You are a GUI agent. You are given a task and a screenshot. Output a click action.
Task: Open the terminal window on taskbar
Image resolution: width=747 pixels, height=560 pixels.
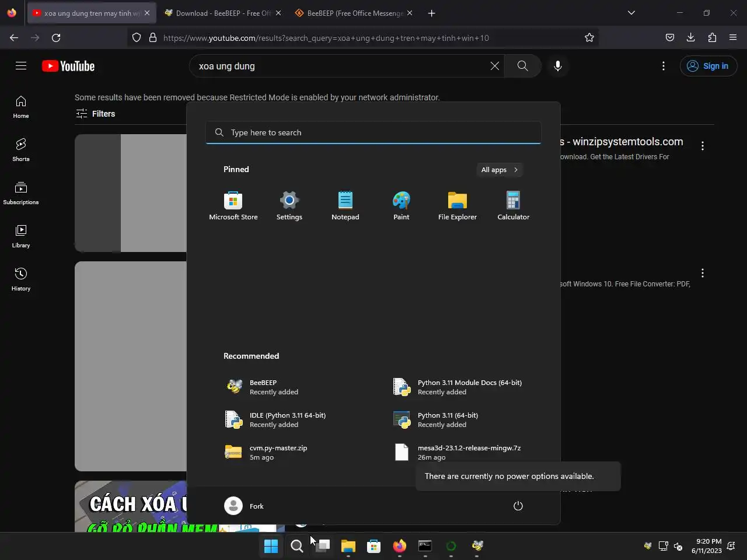[425, 546]
